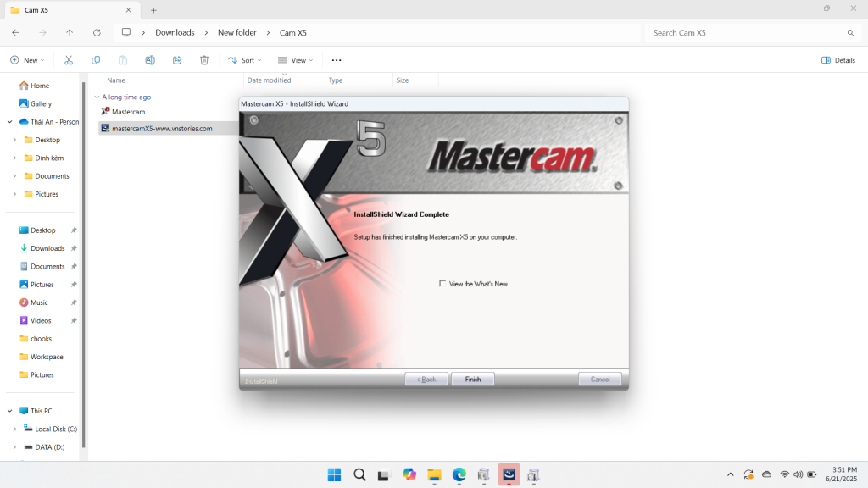Open the Windows Start menu
This screenshot has width=868, height=488.
pos(334,474)
